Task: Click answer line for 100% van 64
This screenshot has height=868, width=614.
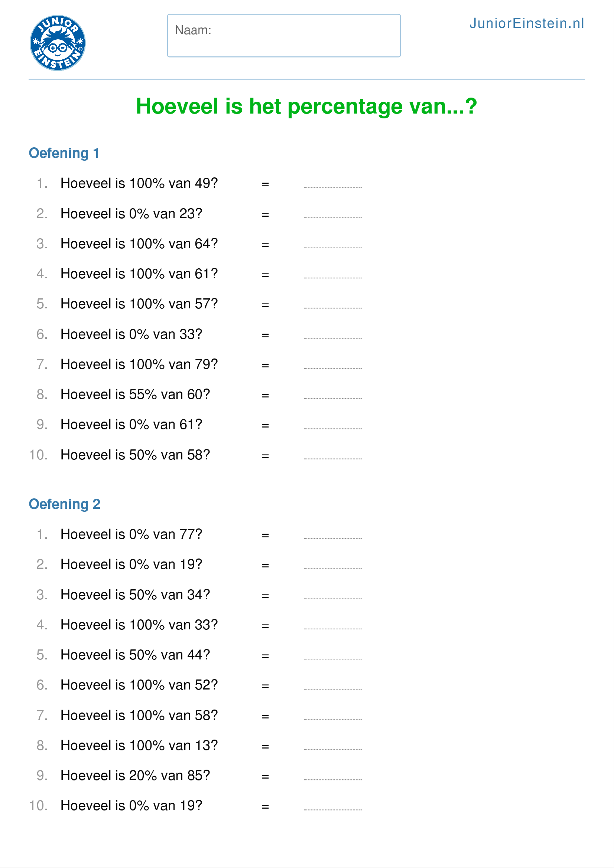Action: click(333, 248)
